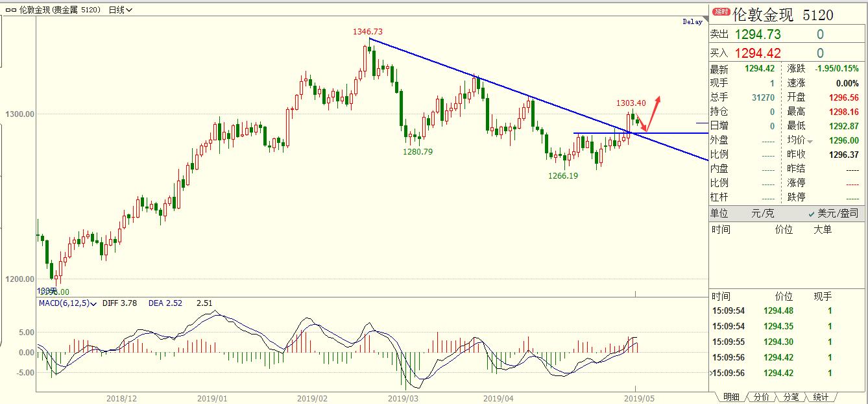Click the 1346.73 peak price label
The width and height of the screenshot is (868, 404).
(367, 31)
